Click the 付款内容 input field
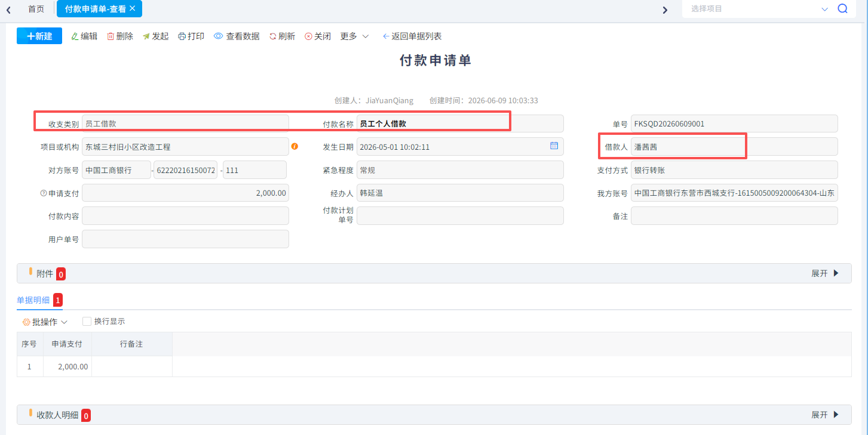The width and height of the screenshot is (868, 435). [x=185, y=216]
